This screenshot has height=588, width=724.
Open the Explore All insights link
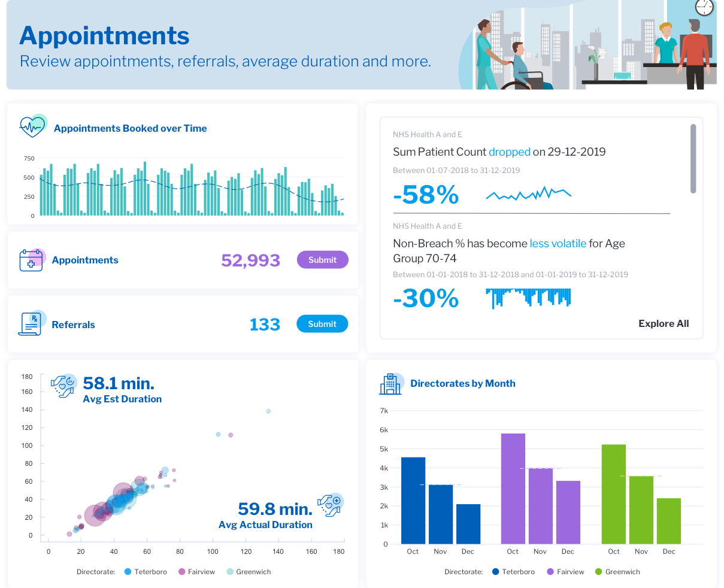[x=664, y=323]
